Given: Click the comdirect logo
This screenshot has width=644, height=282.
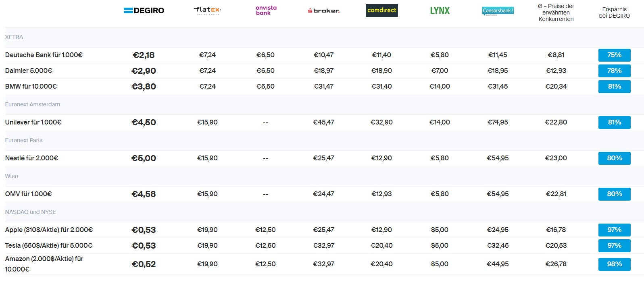Looking at the screenshot, I should (381, 10).
